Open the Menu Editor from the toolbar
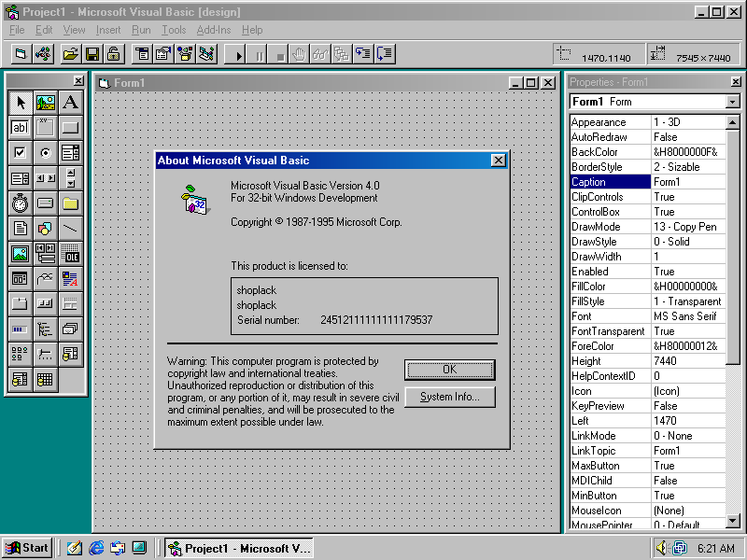Screen dimensions: 747x560 [142, 54]
